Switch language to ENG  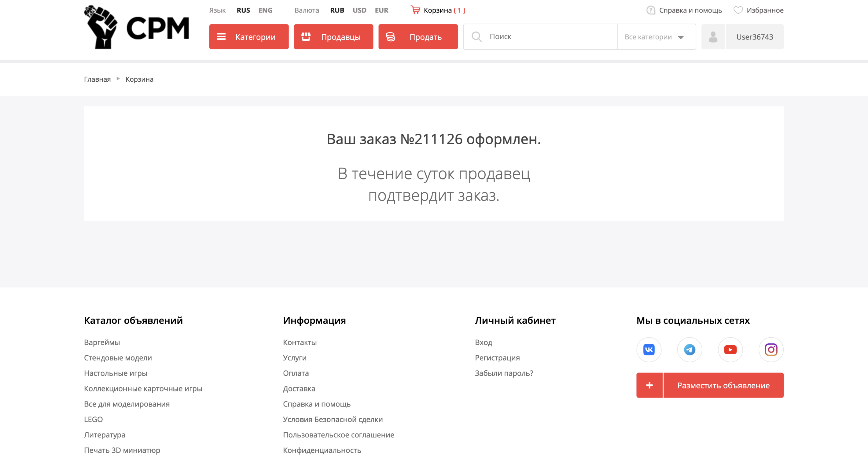tap(265, 10)
